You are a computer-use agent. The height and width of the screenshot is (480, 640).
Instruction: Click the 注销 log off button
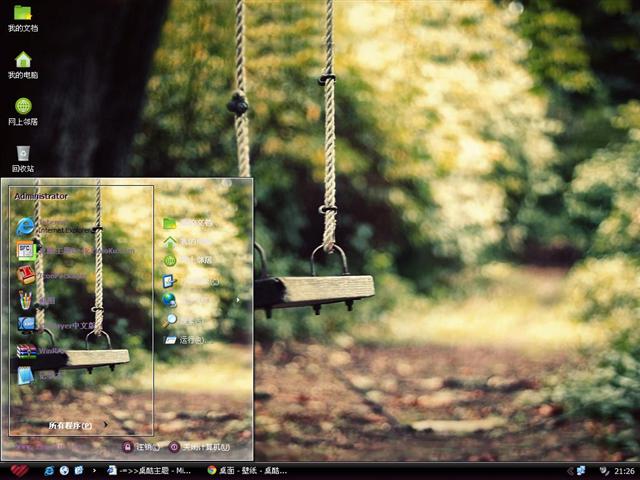click(x=141, y=447)
